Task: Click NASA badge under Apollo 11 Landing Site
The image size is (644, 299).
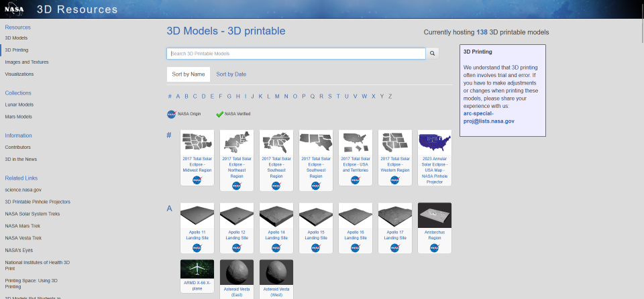Action: [197, 247]
